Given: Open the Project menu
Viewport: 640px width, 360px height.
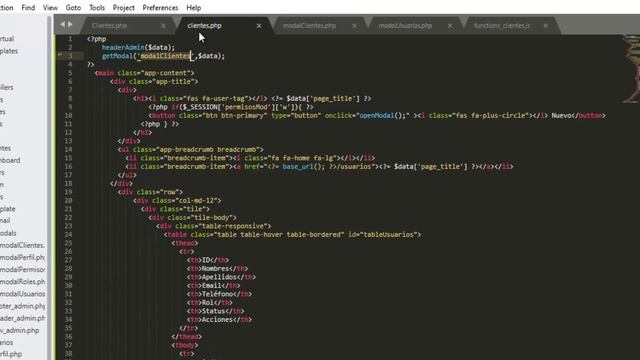Looking at the screenshot, I should coord(124,7).
